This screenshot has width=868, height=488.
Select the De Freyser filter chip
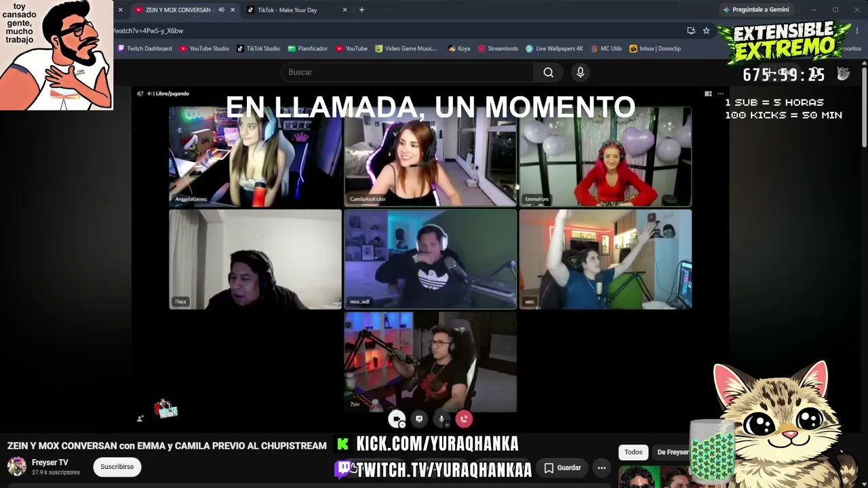coord(673,452)
